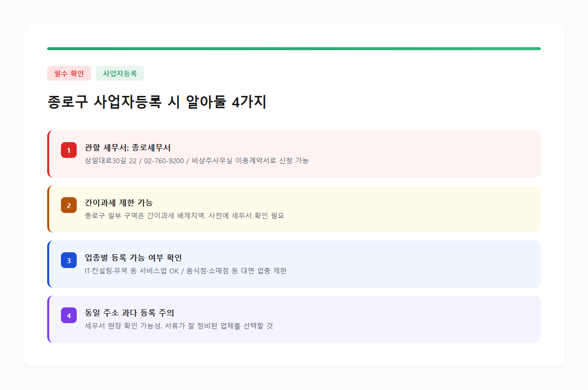Click the blue number 3 circle badge
Screen dimensions: 588x390
point(69,260)
